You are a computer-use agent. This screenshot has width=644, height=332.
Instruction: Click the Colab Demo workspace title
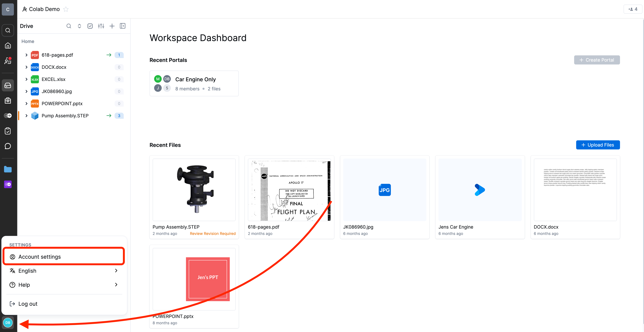click(44, 9)
